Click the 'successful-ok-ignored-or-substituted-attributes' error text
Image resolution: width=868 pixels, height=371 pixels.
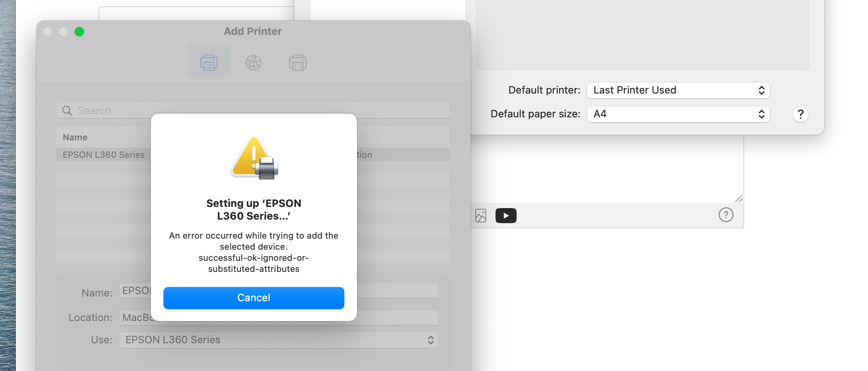pos(254,263)
